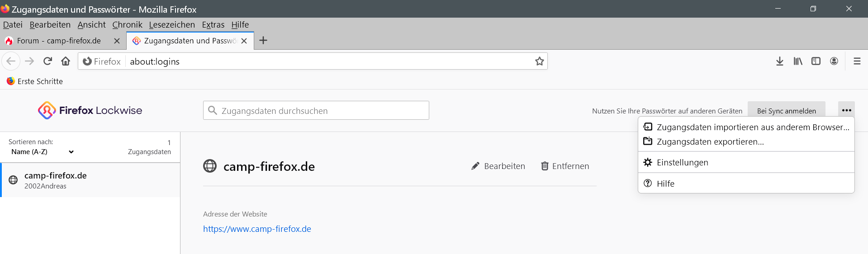
Task: Close the Forum camp-firefox.de tab
Action: 117,41
